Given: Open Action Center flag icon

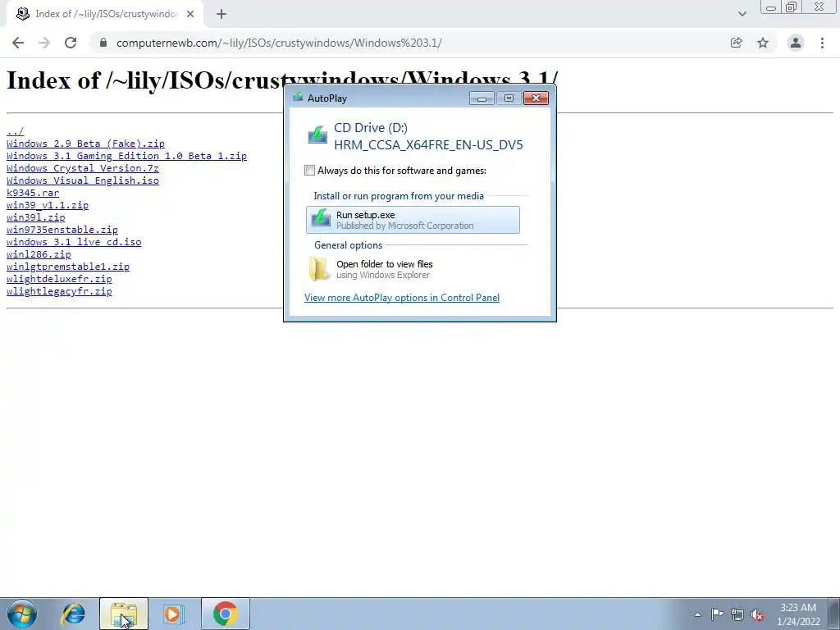Looking at the screenshot, I should pos(717,614).
